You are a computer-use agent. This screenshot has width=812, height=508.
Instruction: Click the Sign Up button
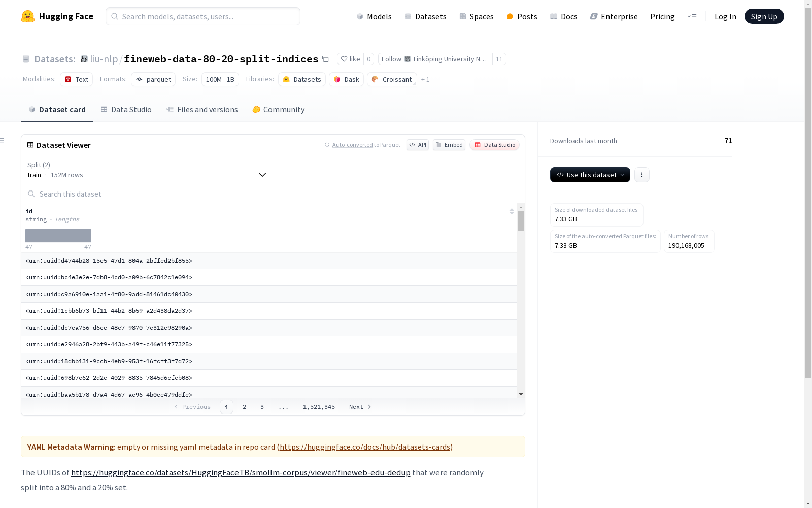tap(764, 16)
